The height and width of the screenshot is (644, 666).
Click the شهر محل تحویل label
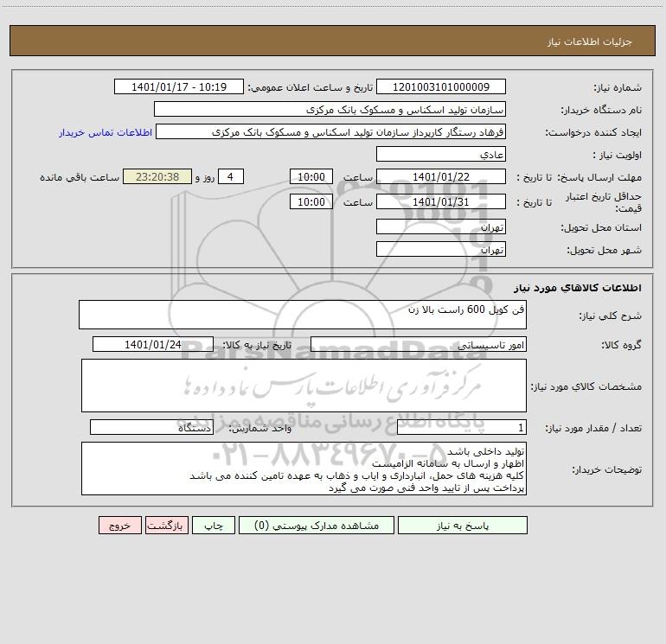tap(604, 250)
